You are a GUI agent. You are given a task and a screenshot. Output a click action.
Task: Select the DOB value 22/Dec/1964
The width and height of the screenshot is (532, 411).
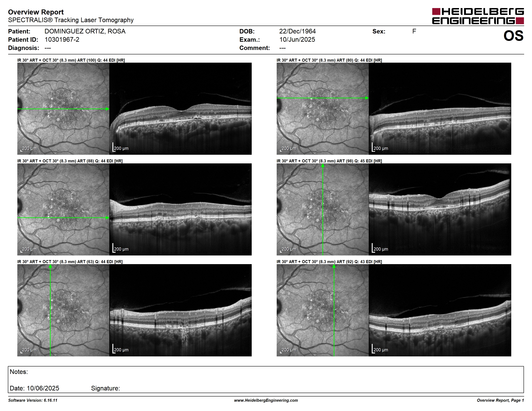[x=297, y=31]
